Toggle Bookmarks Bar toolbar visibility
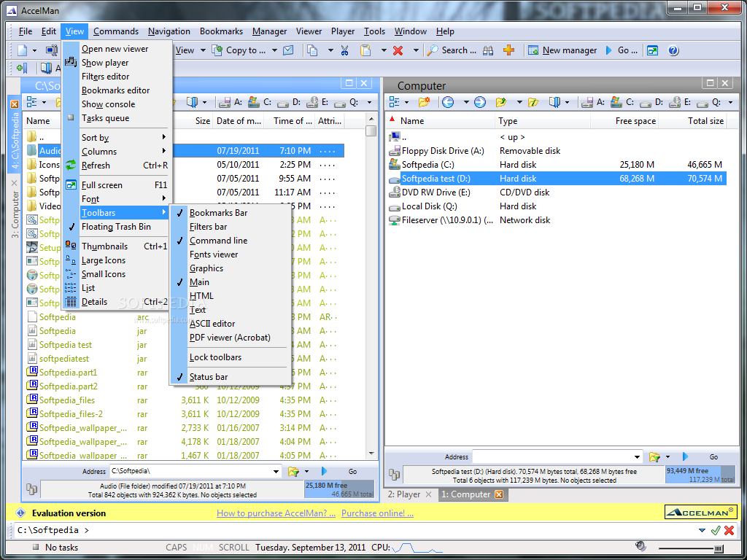The image size is (747, 560). [230, 213]
